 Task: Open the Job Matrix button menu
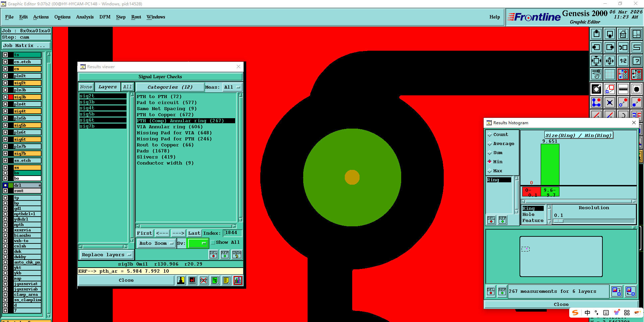click(26, 46)
